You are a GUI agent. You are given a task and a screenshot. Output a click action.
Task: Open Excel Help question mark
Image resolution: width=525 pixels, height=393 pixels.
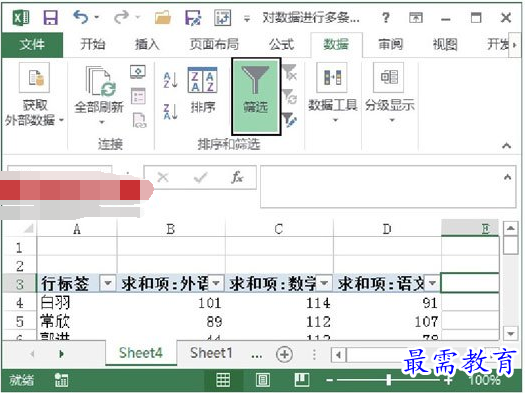tap(386, 17)
